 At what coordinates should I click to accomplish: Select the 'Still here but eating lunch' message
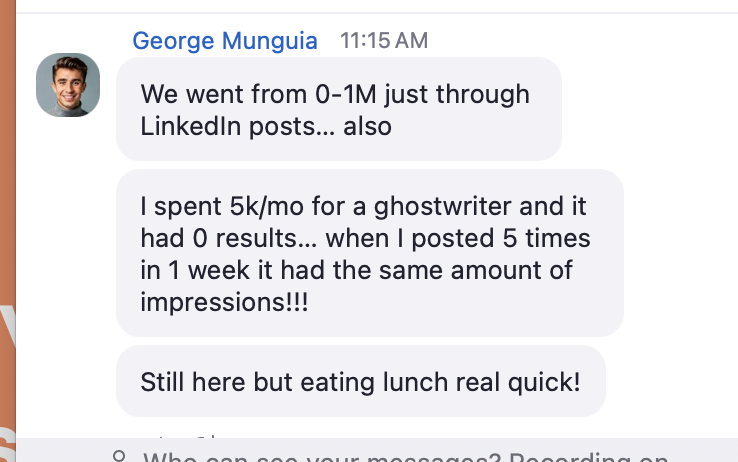360,381
